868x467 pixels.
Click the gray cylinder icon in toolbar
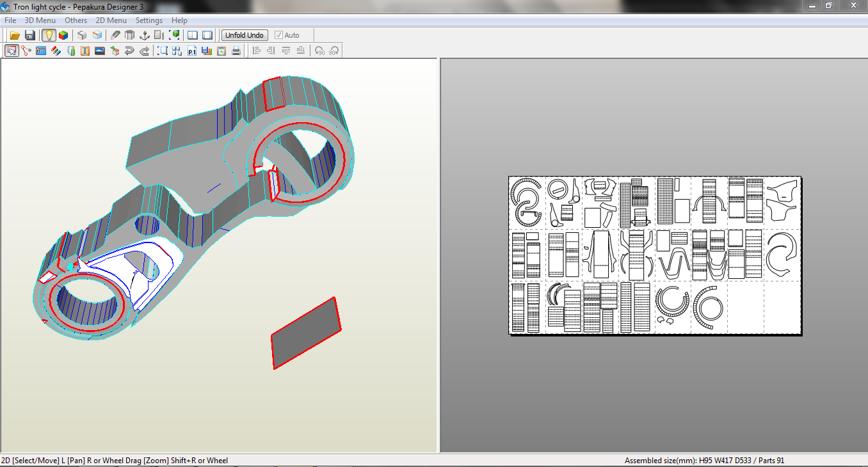tap(129, 35)
